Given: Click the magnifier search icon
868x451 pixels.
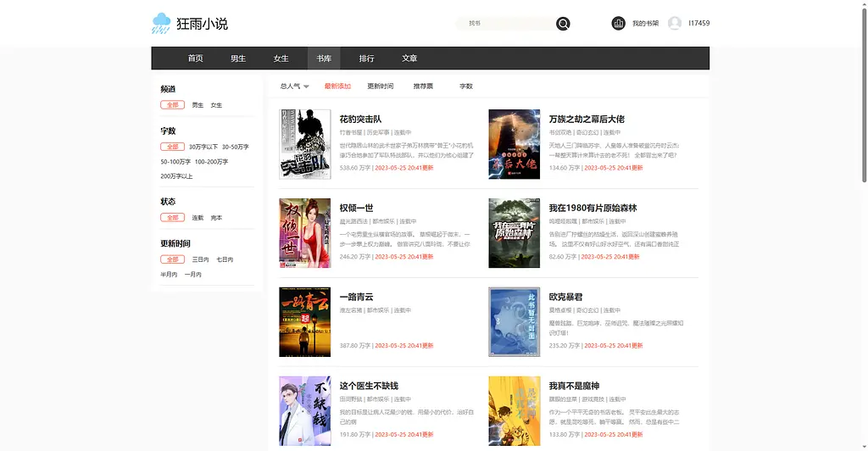Looking at the screenshot, I should pos(563,24).
